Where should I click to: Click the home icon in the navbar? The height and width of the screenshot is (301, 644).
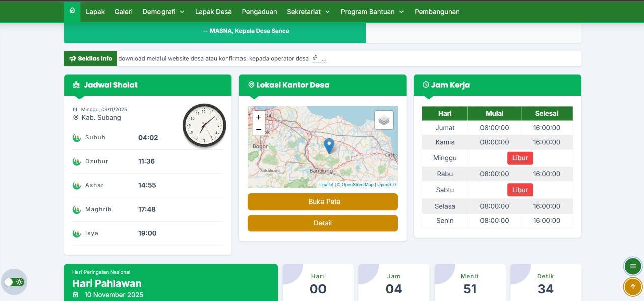(x=72, y=11)
